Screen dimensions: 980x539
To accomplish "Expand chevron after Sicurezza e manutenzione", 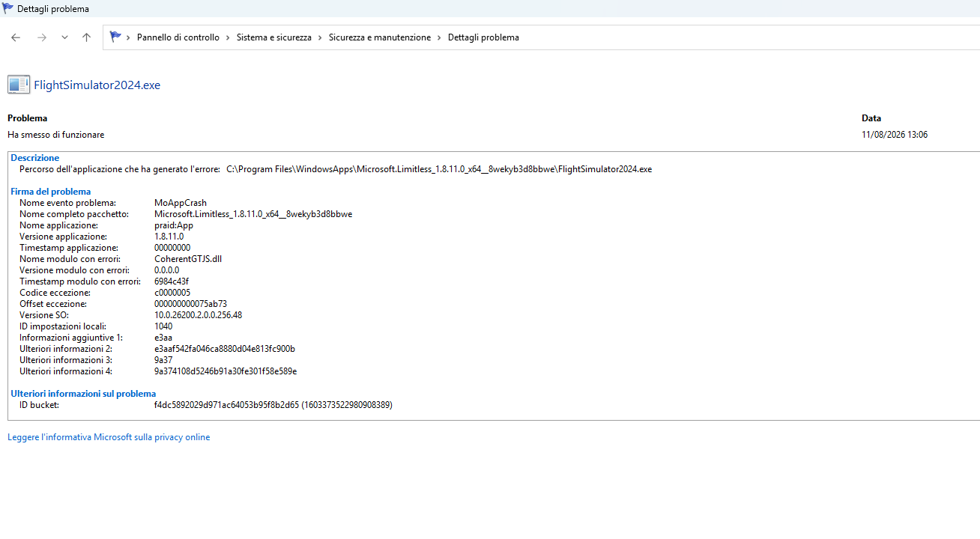I will (440, 37).
